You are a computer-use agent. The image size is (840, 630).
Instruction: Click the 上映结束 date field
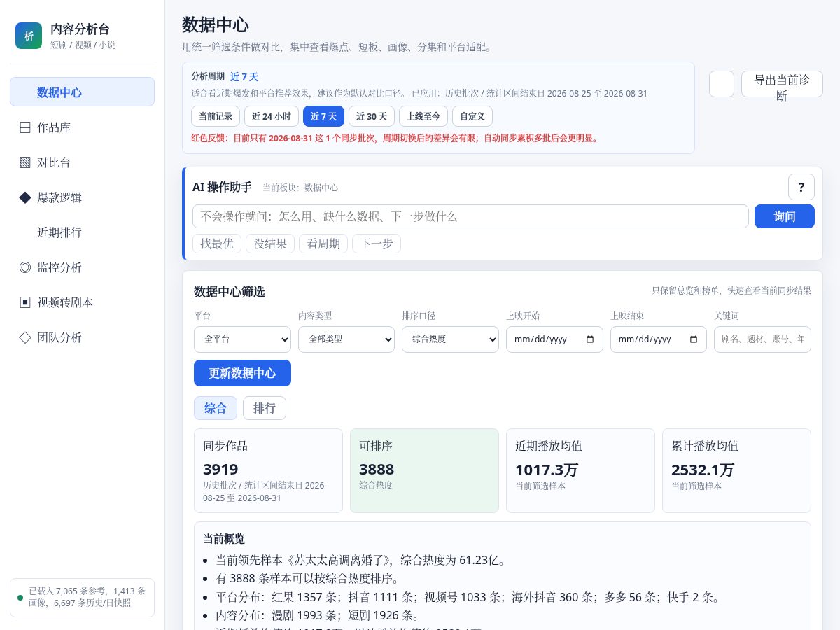click(x=659, y=339)
